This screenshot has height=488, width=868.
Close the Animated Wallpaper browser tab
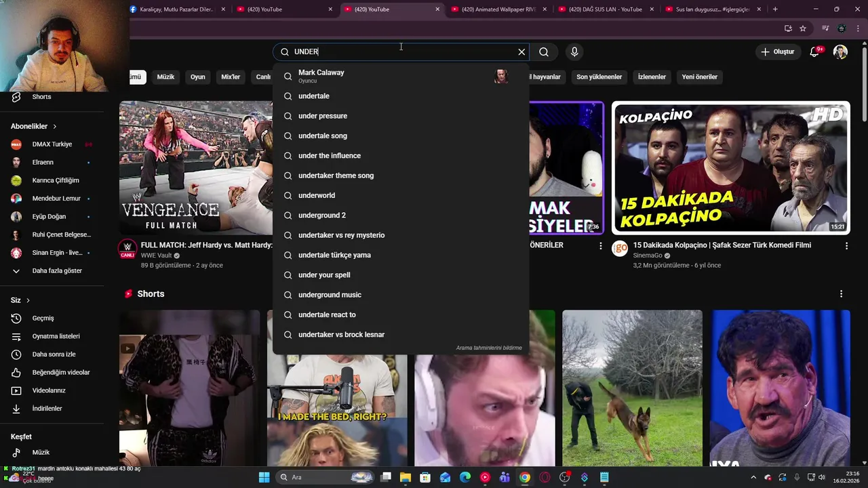coord(545,9)
